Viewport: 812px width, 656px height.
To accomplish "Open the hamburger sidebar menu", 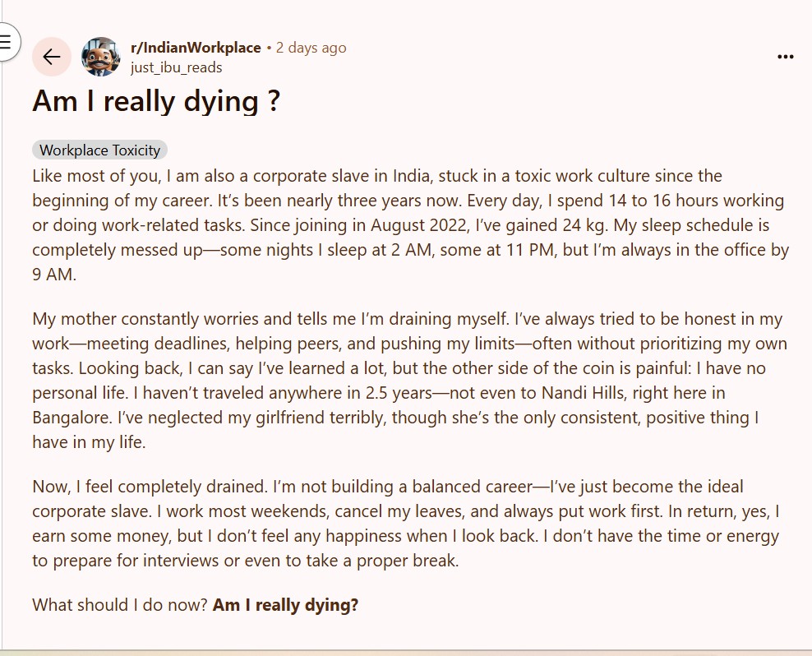I will click(x=5, y=41).
